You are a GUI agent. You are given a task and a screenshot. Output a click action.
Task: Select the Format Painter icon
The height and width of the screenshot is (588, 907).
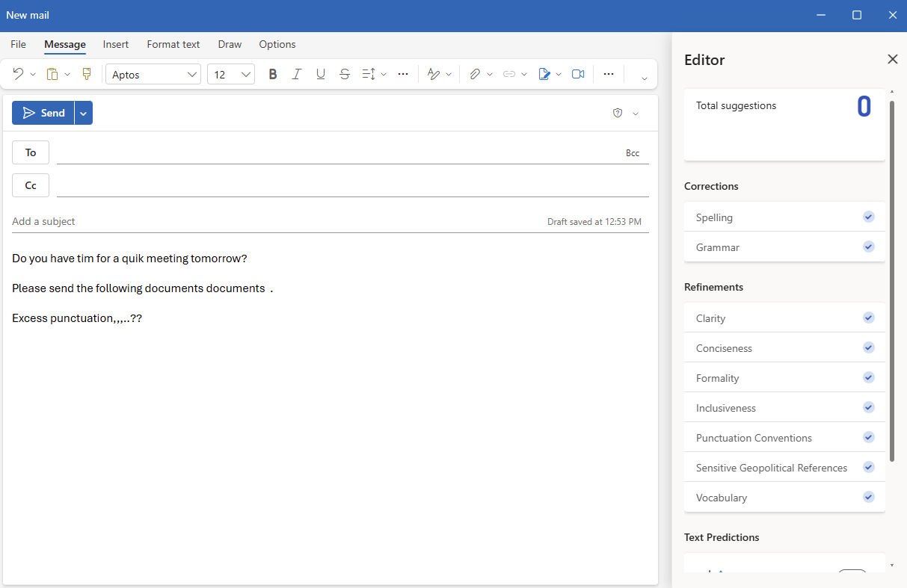(x=87, y=74)
